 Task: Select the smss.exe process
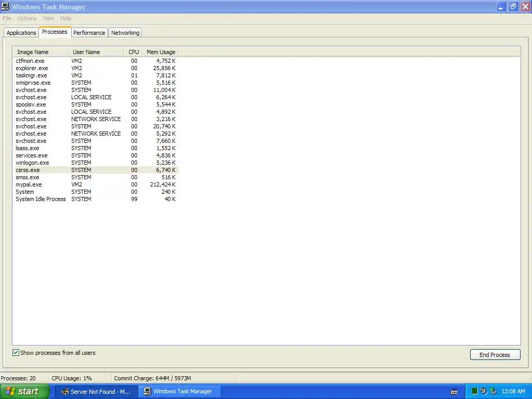[96, 178]
